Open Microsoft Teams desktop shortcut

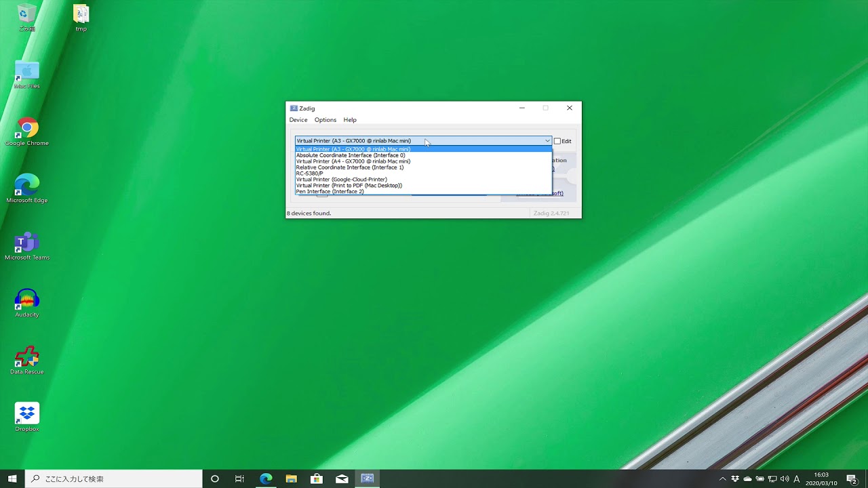point(27,246)
